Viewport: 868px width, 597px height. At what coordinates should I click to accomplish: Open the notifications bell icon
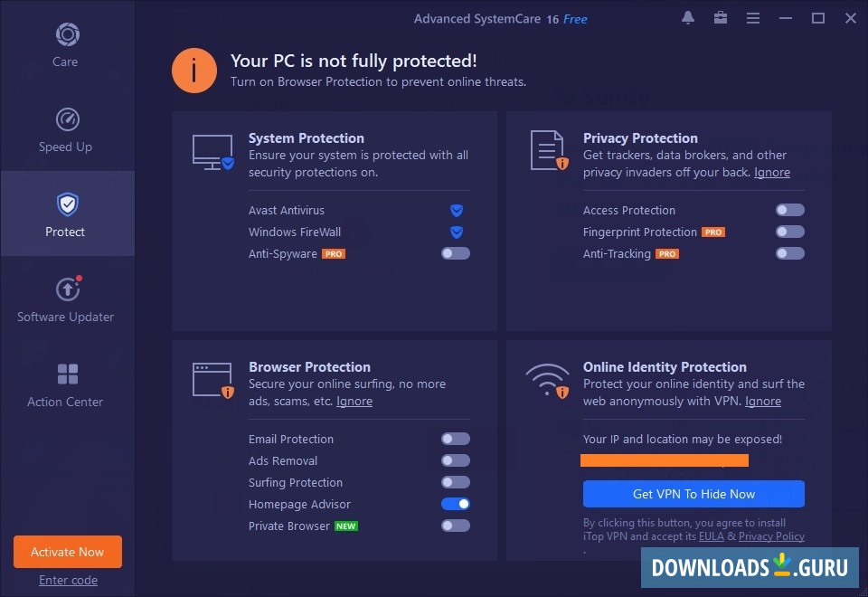click(x=688, y=18)
